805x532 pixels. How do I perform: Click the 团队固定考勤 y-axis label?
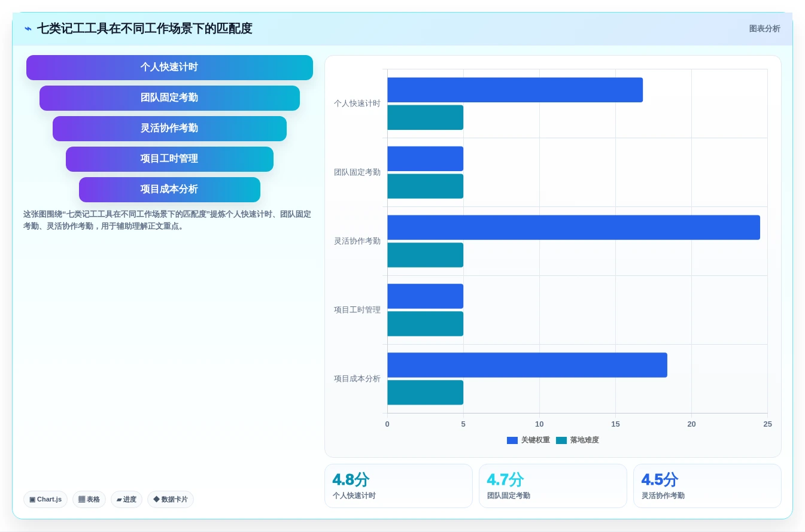pyautogui.click(x=357, y=172)
